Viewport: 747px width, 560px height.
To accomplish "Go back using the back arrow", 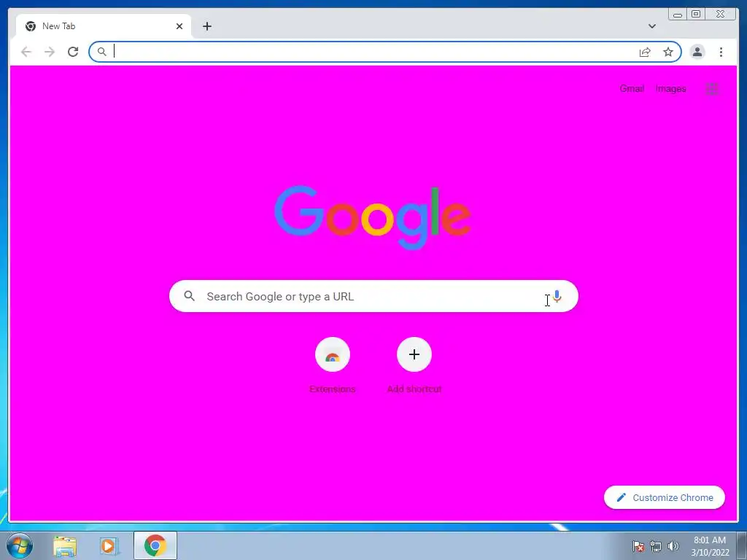I will pyautogui.click(x=26, y=52).
